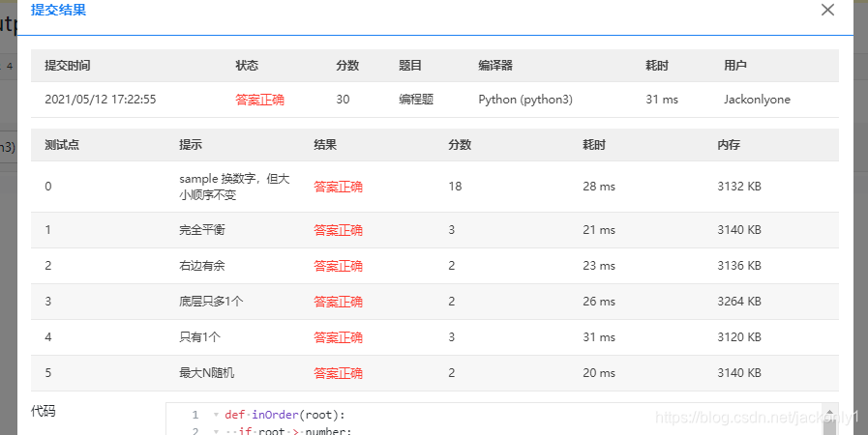Viewport: 868px width, 435px height.
Task: Click the 提交结果 dialog title
Action: (x=58, y=10)
